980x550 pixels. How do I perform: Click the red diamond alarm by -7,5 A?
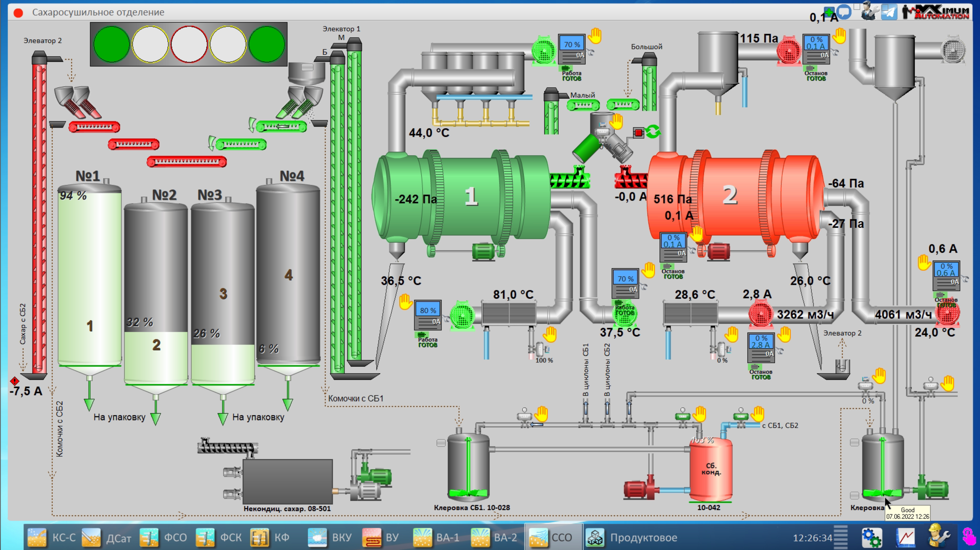[x=14, y=381]
